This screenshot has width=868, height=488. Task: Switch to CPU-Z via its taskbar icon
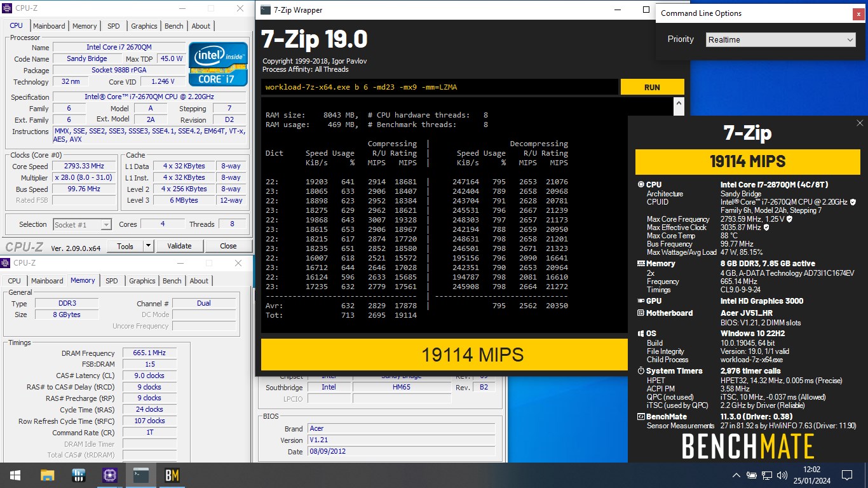(x=110, y=475)
